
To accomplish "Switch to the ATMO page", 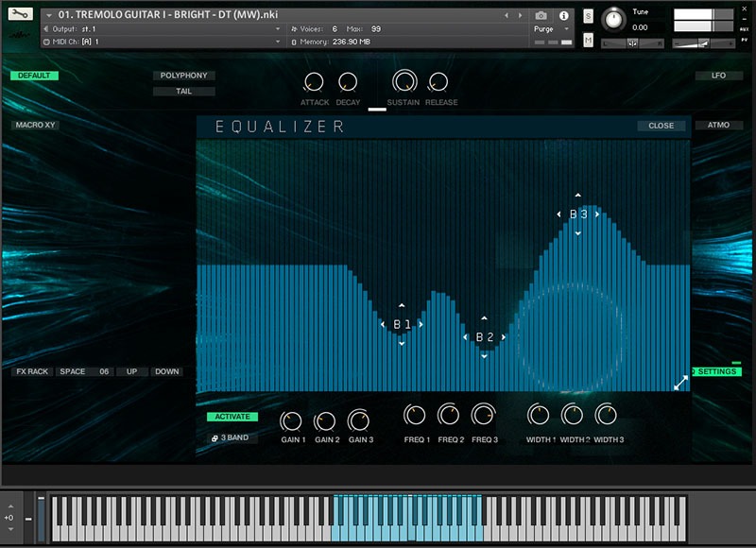I will pyautogui.click(x=718, y=125).
